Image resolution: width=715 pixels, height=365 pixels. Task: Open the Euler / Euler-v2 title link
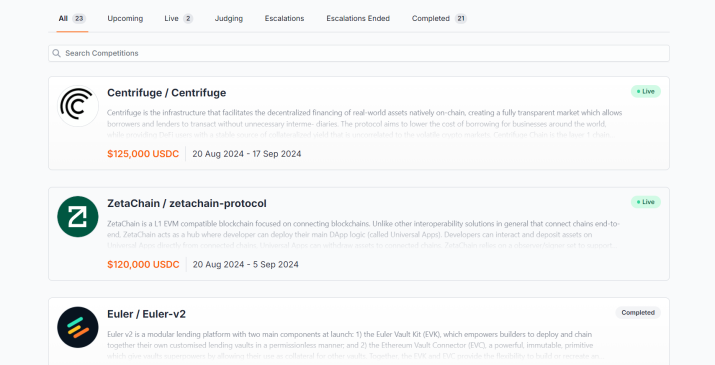click(x=146, y=314)
